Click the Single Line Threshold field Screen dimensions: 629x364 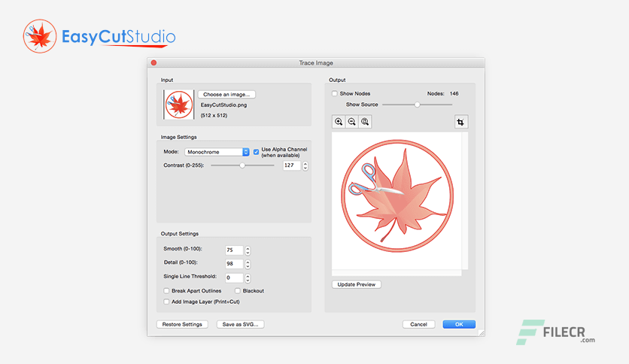234,278
